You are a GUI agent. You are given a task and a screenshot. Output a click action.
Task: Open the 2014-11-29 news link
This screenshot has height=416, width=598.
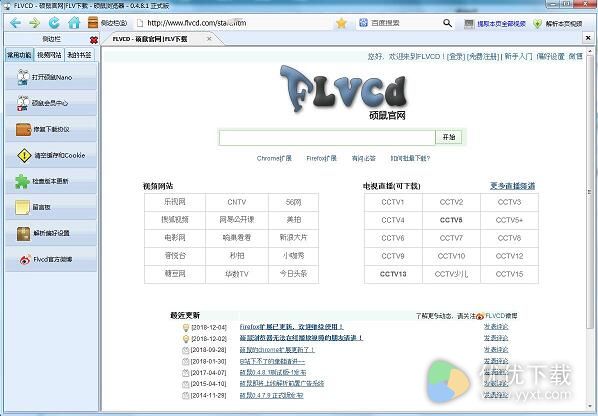pyautogui.click(x=272, y=395)
